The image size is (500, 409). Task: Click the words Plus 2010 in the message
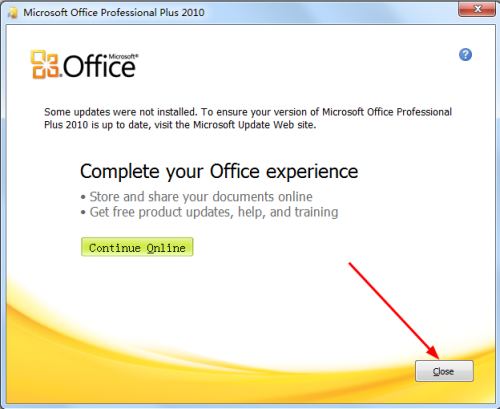tap(66, 125)
